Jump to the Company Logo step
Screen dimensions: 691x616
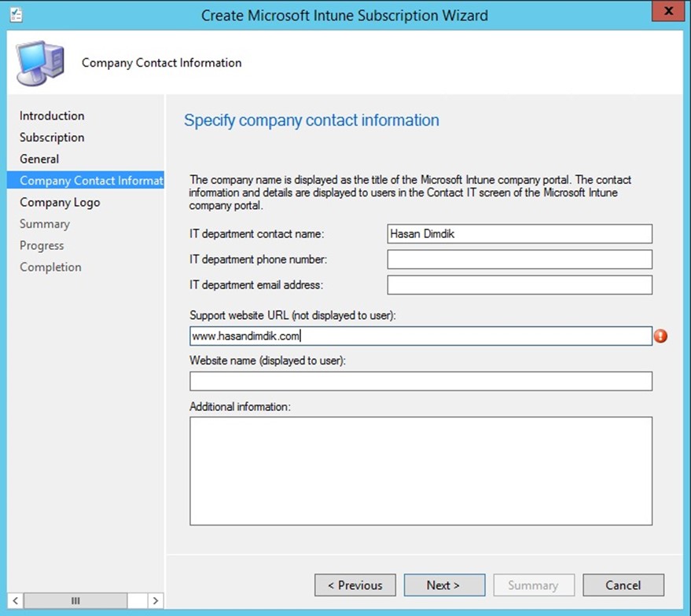coord(60,202)
